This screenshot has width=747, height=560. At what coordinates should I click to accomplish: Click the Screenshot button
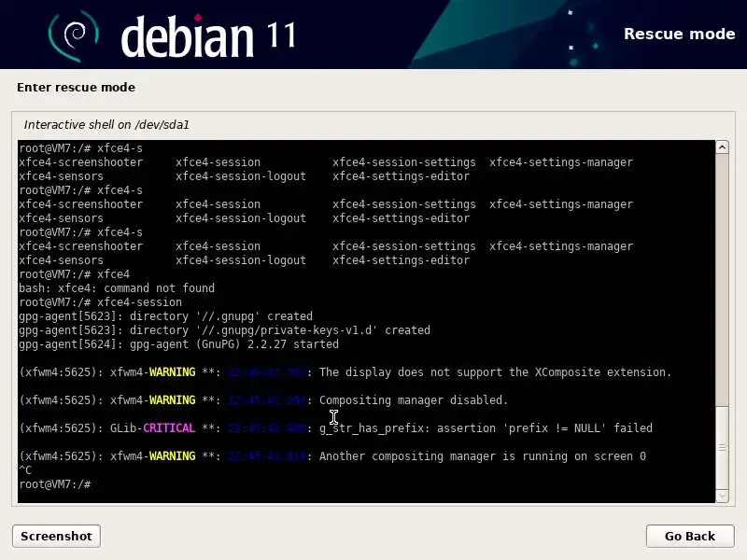pyautogui.click(x=56, y=536)
